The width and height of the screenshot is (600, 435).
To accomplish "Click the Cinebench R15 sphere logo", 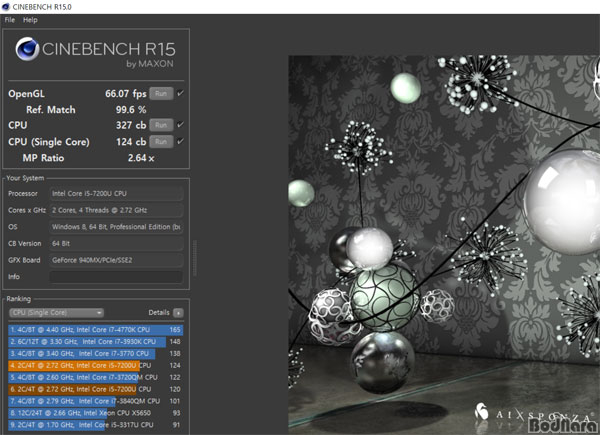I will point(27,49).
